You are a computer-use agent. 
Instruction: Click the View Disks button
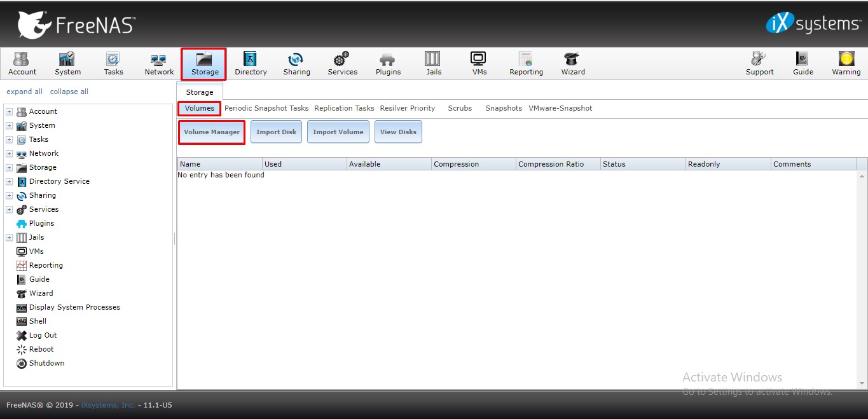(x=398, y=132)
